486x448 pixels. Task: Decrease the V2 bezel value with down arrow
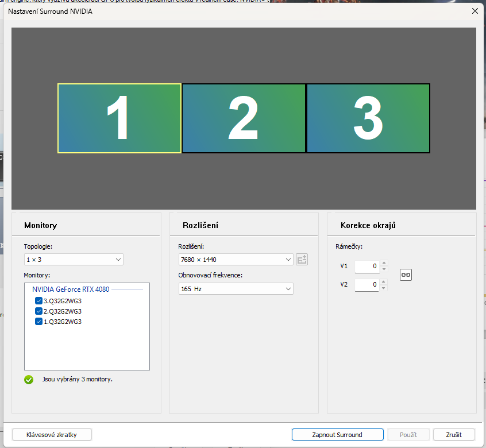click(x=384, y=287)
